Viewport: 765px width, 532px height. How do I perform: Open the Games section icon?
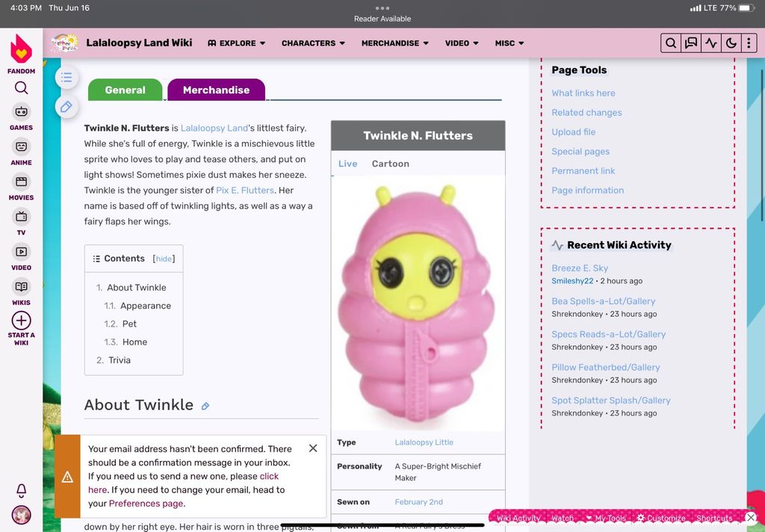point(22,112)
